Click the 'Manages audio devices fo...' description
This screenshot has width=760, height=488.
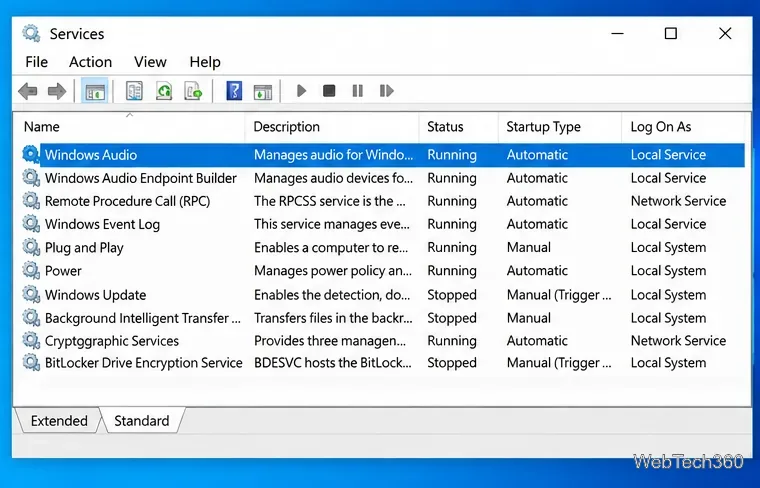click(x=333, y=178)
